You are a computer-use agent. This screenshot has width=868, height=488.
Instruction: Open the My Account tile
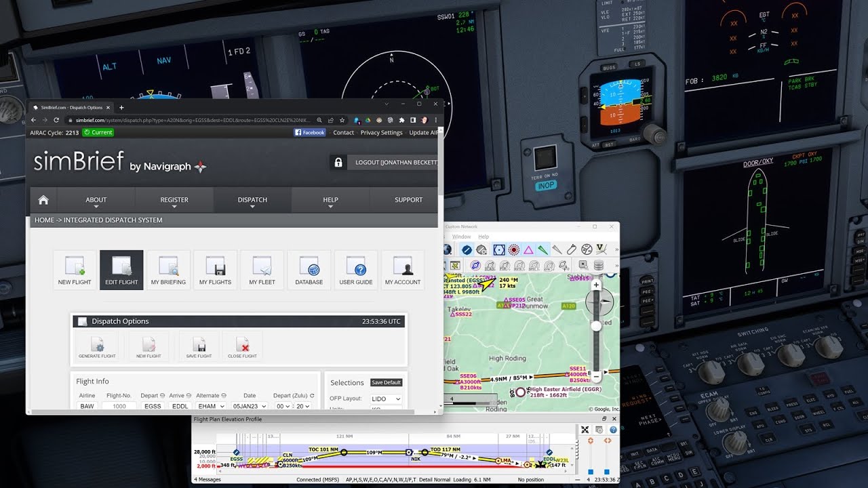pyautogui.click(x=403, y=270)
